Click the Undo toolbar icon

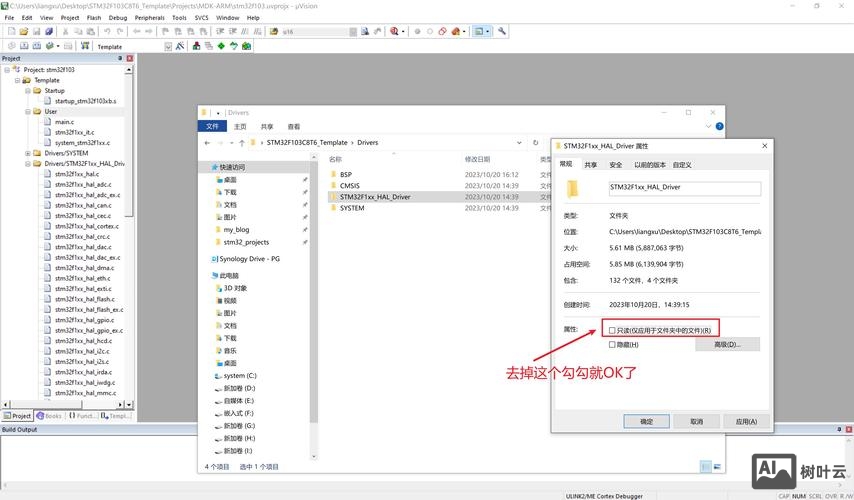(x=107, y=32)
